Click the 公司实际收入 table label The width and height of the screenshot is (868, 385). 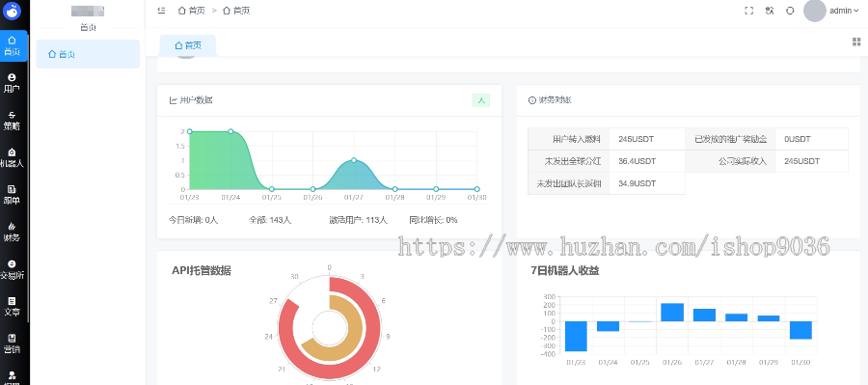[x=743, y=161]
